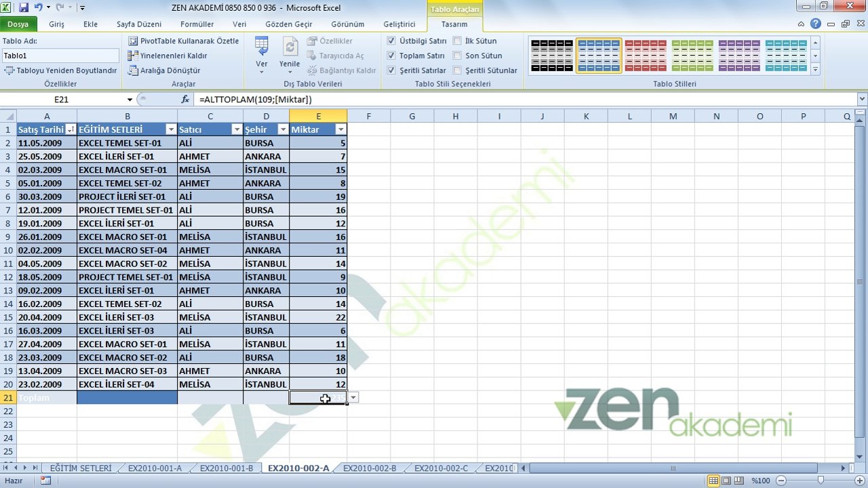Image resolution: width=868 pixels, height=488 pixels.
Task: Open the total row function dropdown in E21
Action: coord(353,398)
